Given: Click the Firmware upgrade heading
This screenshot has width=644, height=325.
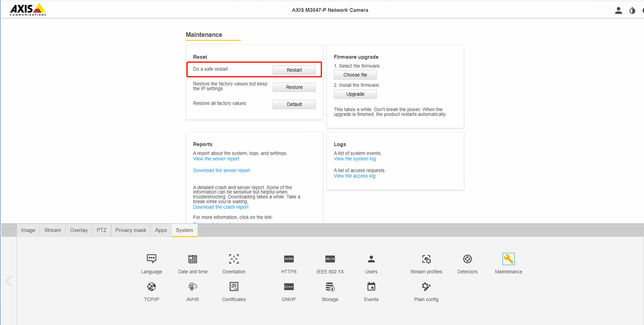Looking at the screenshot, I should 356,57.
